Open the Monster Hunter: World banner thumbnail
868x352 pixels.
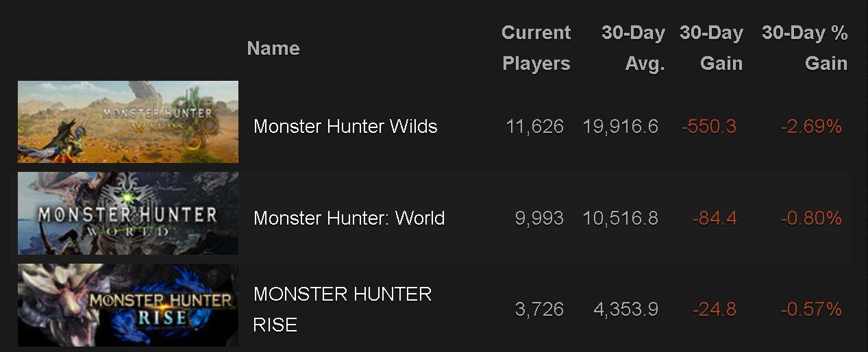tap(128, 213)
